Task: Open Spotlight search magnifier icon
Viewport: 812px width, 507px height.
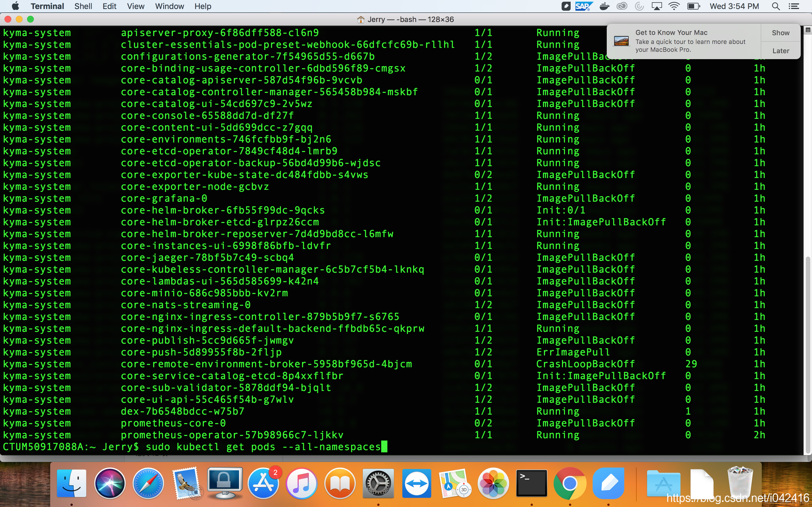Action: [775, 6]
